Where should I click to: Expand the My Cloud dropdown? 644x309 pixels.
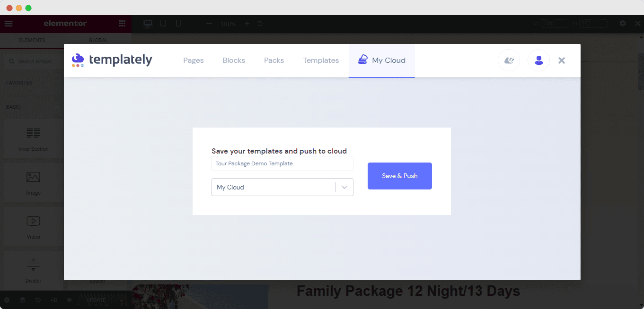[282, 187]
